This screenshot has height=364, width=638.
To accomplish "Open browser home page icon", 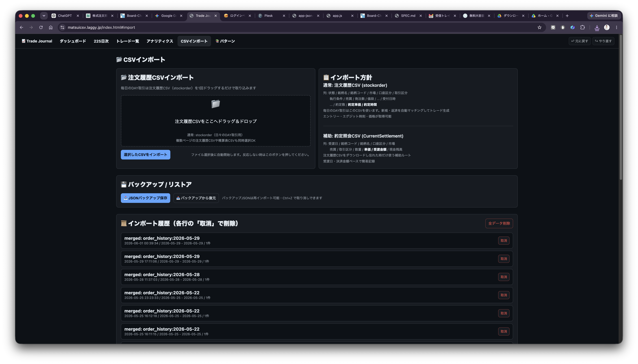I will coord(51,28).
